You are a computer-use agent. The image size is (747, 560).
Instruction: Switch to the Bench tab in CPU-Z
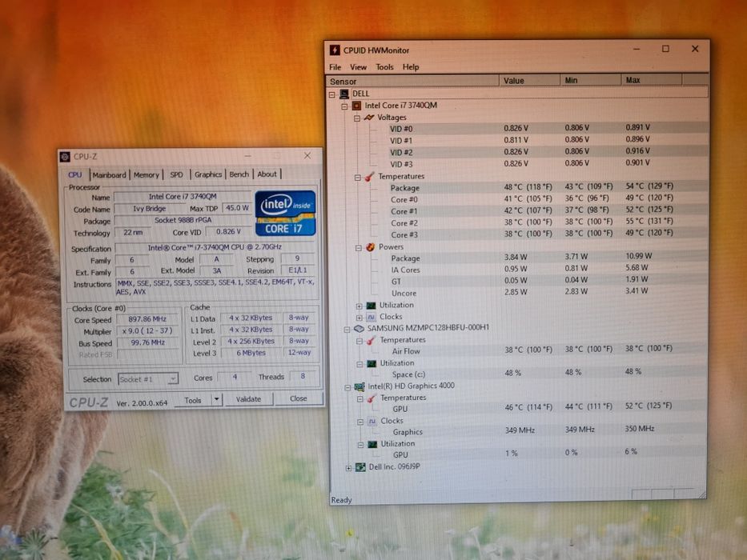[239, 174]
